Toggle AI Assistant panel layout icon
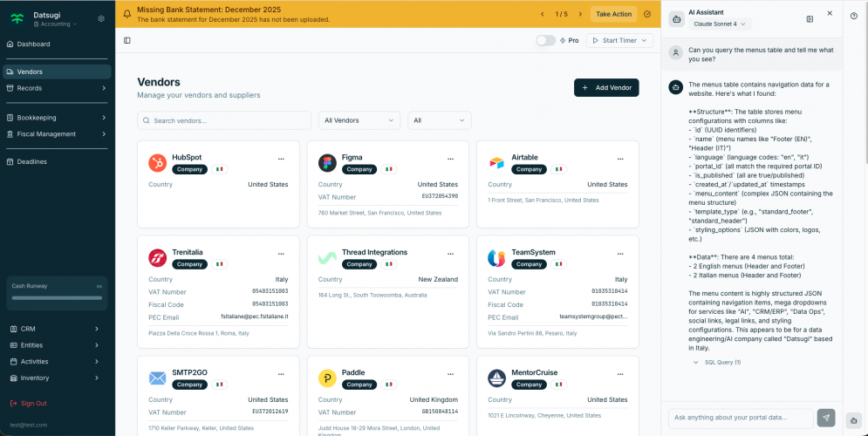 [810, 19]
